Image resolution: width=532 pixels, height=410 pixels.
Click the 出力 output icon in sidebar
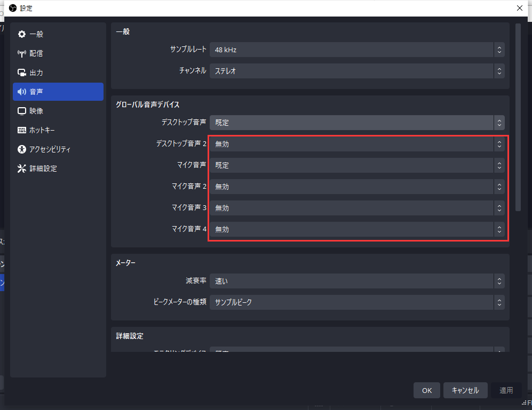22,73
